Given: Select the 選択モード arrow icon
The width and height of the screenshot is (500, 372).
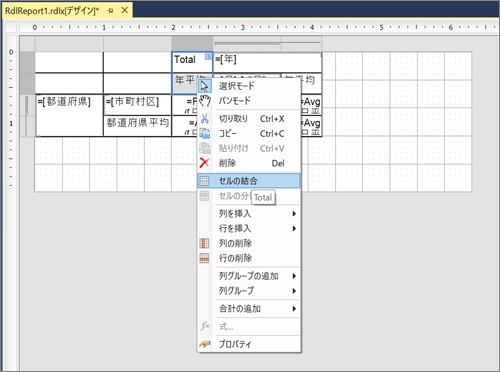Looking at the screenshot, I should (204, 86).
